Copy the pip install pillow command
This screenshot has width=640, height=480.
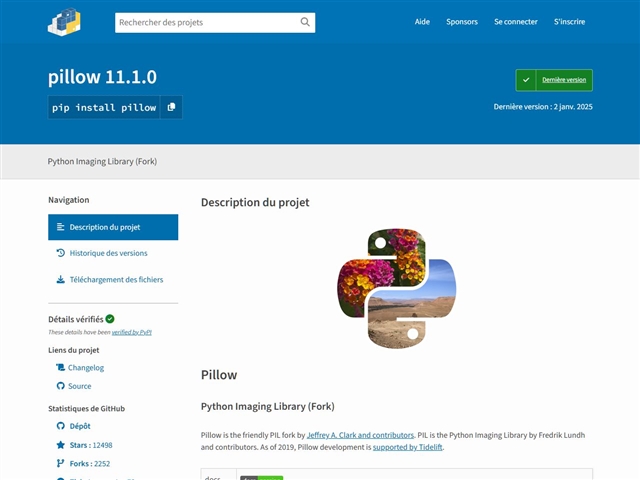click(171, 107)
